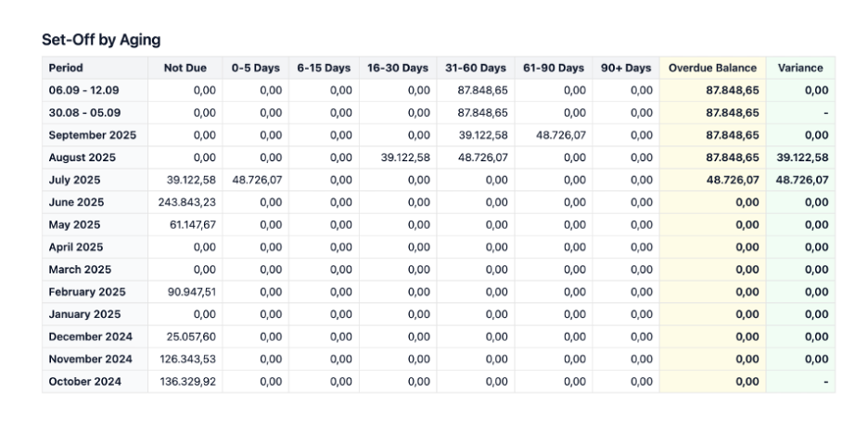Click the "0-5 Days" column header
The height and width of the screenshot is (430, 868).
coord(255,68)
